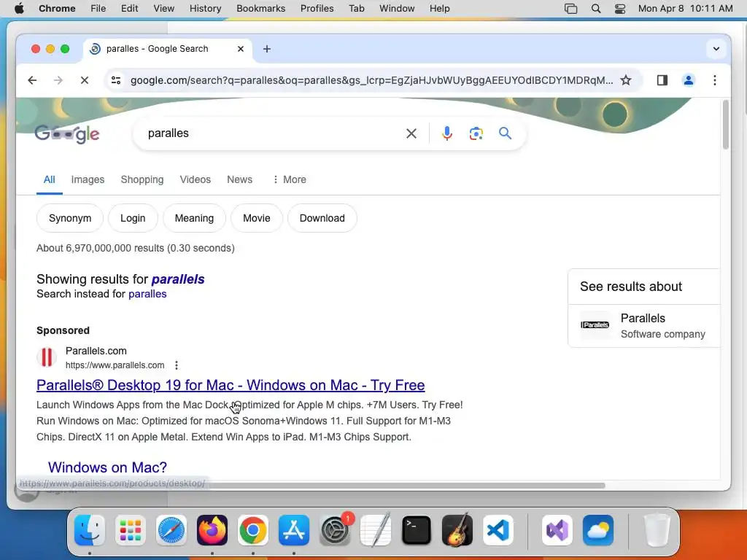Viewport: 747px width, 560px height.
Task: Open the Tab menu
Action: [x=356, y=8]
